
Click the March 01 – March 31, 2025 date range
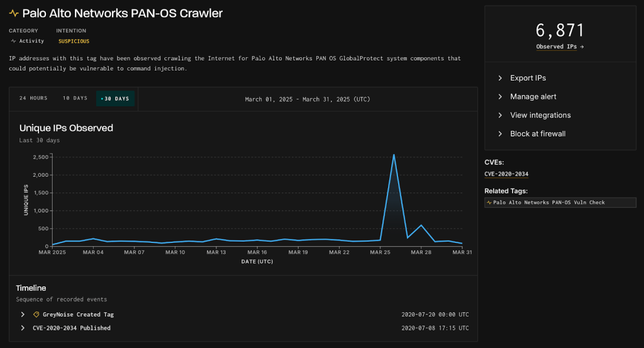coord(308,99)
